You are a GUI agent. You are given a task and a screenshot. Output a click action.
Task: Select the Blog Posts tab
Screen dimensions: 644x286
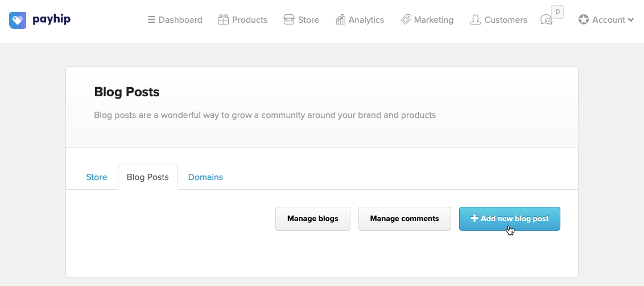pos(148,177)
